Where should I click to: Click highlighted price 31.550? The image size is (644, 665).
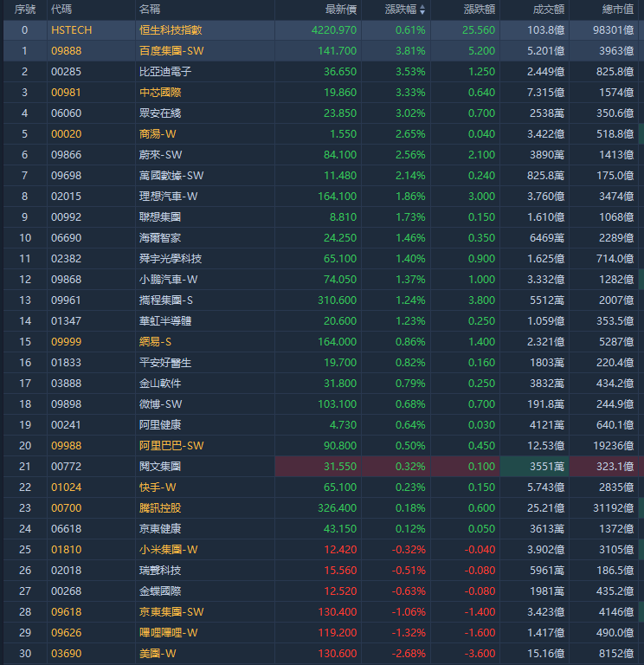(x=340, y=467)
